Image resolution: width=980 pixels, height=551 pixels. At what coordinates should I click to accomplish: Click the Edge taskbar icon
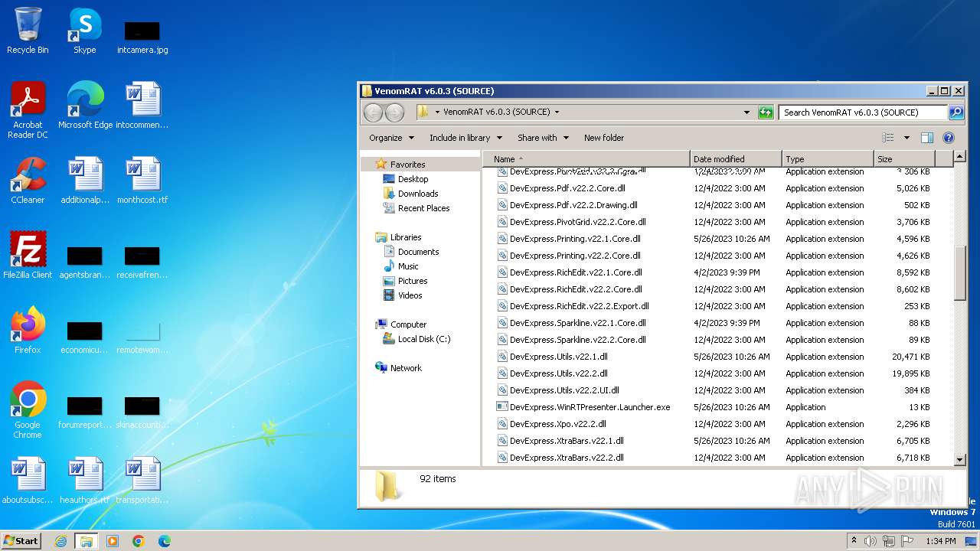(164, 541)
